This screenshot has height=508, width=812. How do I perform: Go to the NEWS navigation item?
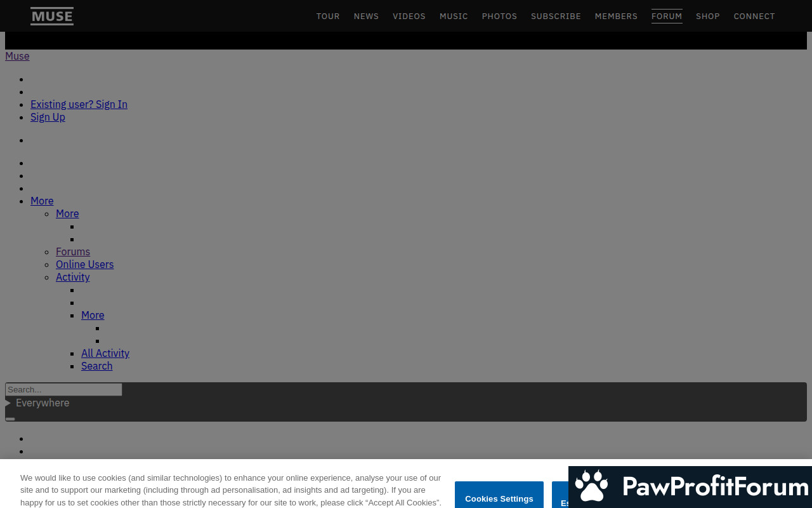click(366, 17)
